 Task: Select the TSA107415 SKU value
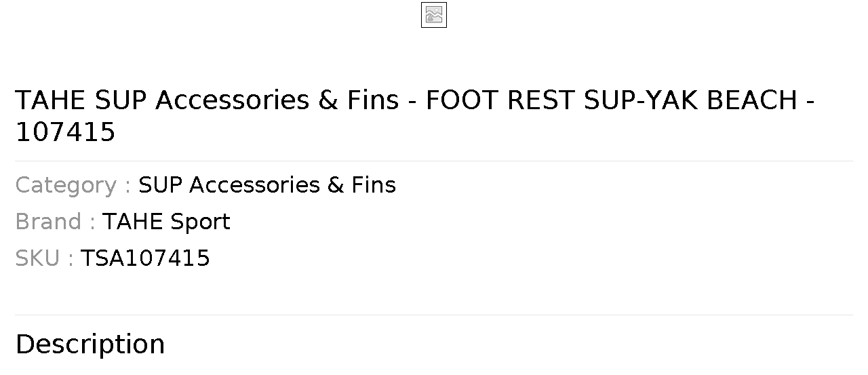point(145,258)
